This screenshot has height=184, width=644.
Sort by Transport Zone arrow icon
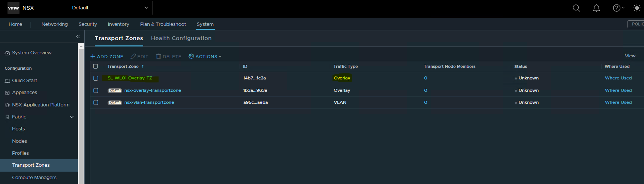click(142, 66)
